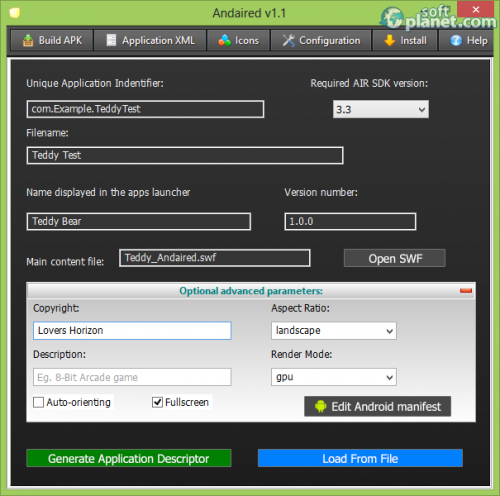Viewport: 500px width, 496px height.
Task: Switch to the Icons tab
Action: point(238,40)
